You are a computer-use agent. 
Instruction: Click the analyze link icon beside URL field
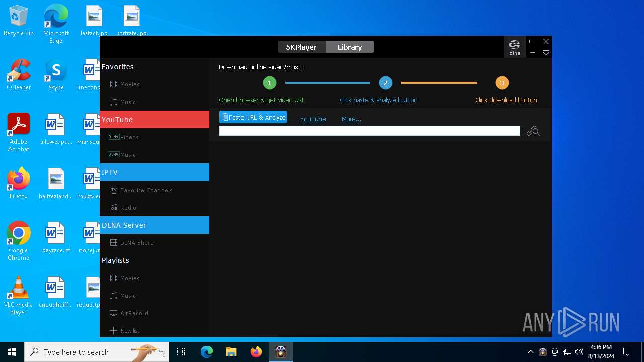coord(533,131)
